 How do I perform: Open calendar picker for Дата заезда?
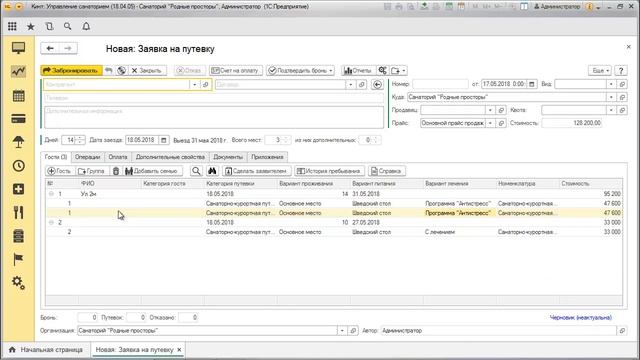(163, 140)
